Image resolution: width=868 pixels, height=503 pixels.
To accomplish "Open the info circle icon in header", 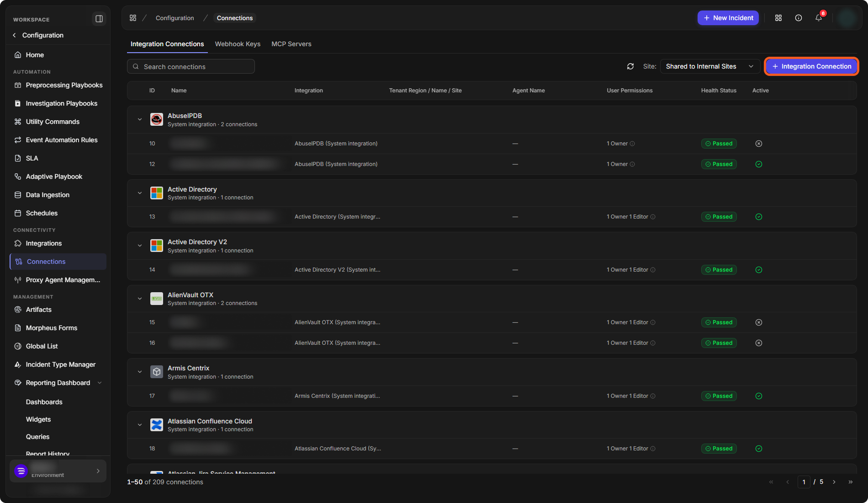I will point(799,18).
